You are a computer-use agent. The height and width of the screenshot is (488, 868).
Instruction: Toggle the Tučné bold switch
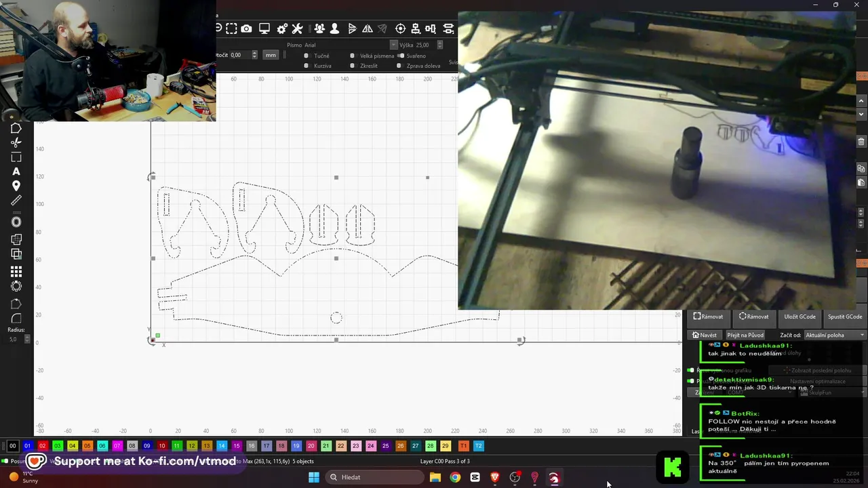307,56
